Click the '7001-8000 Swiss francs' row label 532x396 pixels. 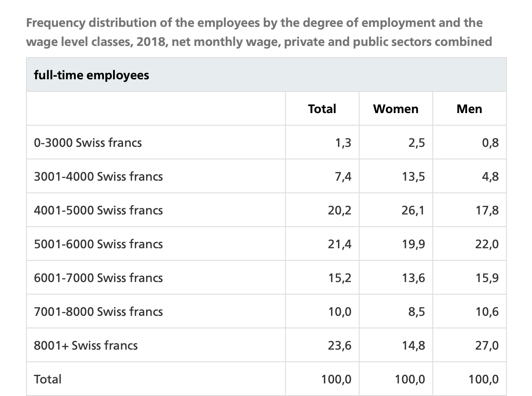(98, 312)
